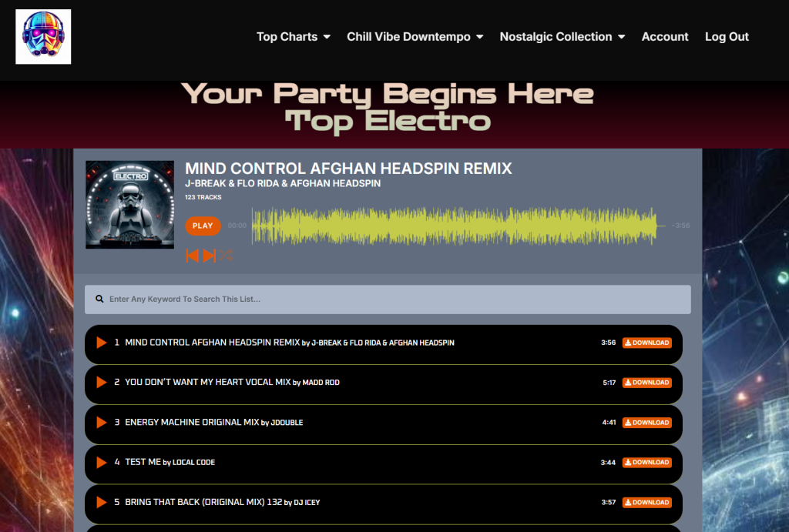The height and width of the screenshot is (532, 789).
Task: Play track 5, Bring That Back
Action: (x=102, y=502)
